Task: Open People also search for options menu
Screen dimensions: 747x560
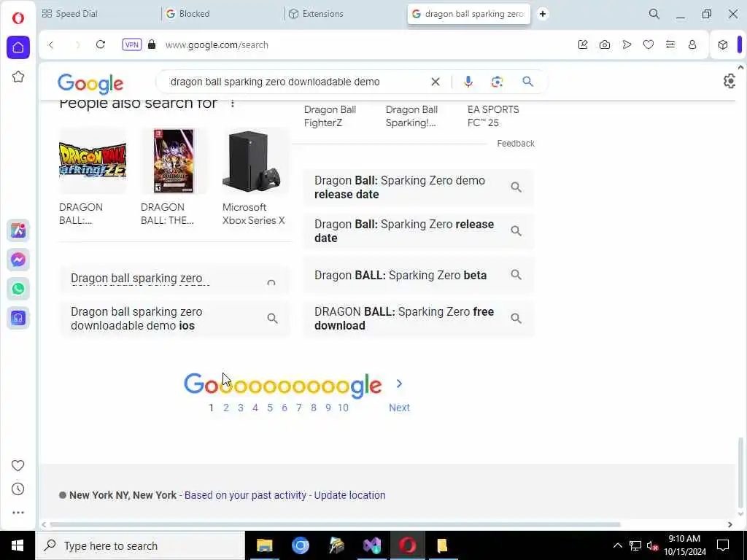Action: 233,104
